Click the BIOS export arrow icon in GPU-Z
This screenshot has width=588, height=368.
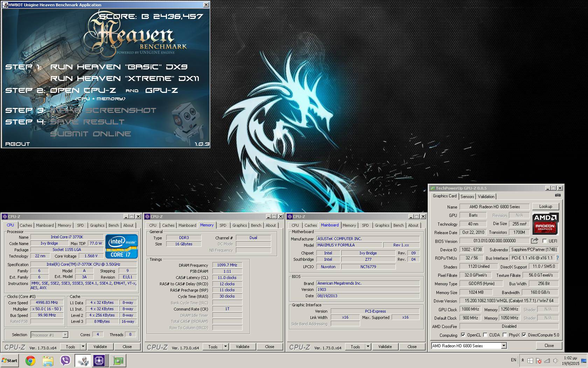pos(534,241)
